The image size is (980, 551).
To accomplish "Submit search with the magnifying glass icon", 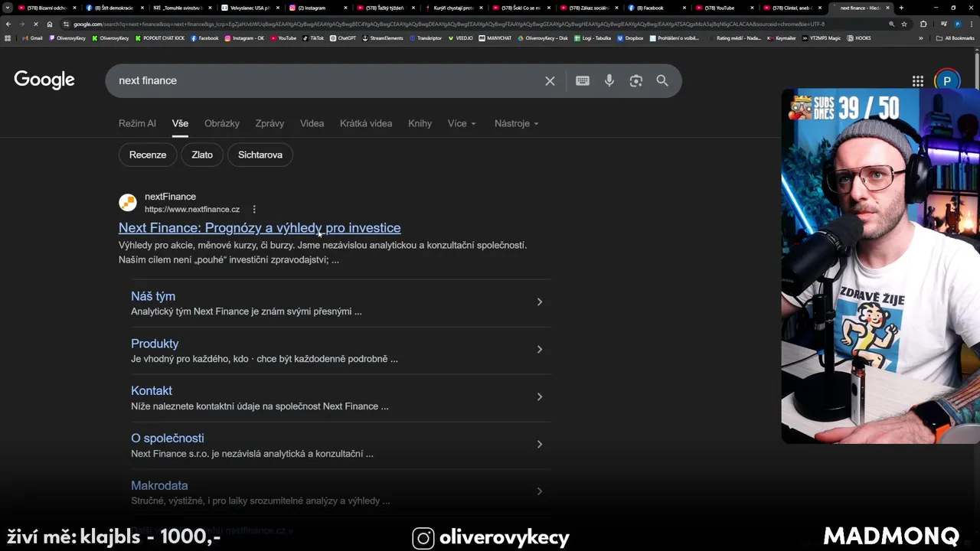I will [x=662, y=80].
